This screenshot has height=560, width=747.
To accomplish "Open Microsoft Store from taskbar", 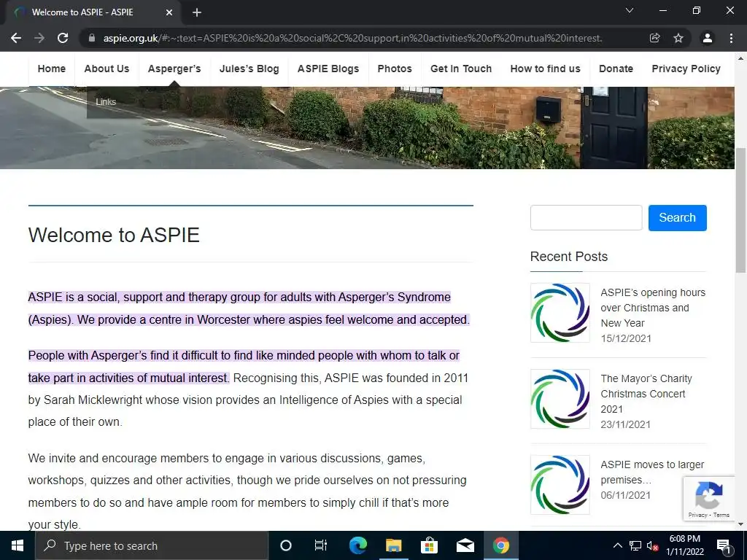I will click(429, 545).
